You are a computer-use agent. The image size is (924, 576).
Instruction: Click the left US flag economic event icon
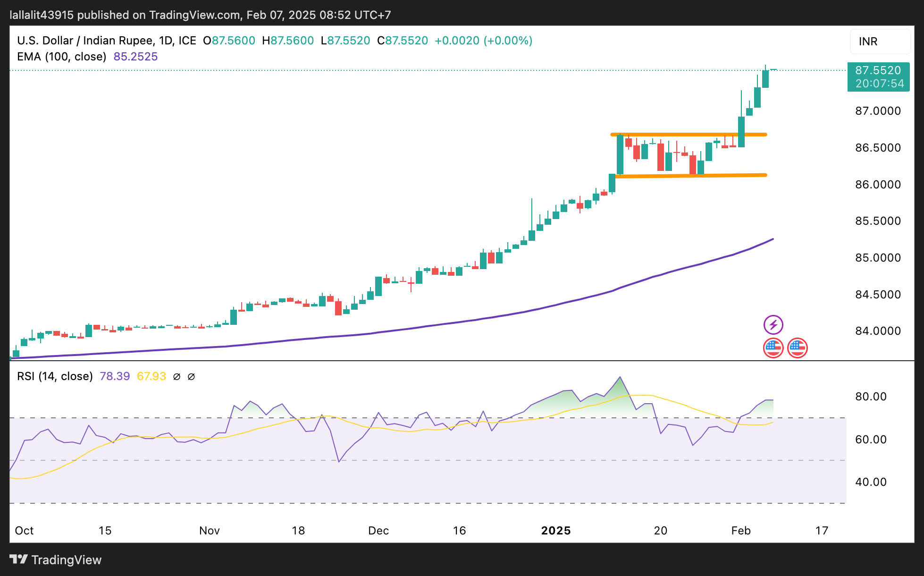[773, 348]
